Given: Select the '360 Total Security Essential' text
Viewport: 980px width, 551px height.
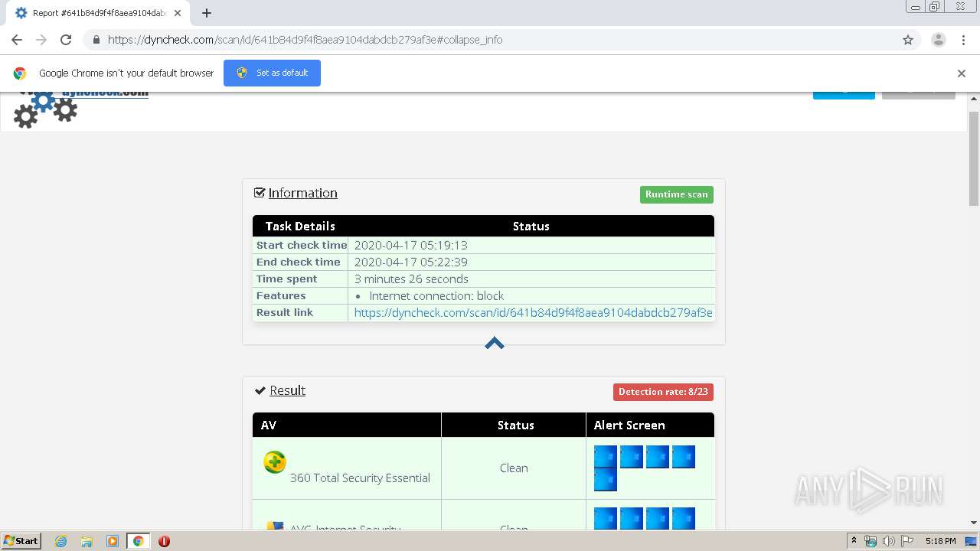Looking at the screenshot, I should tap(360, 478).
